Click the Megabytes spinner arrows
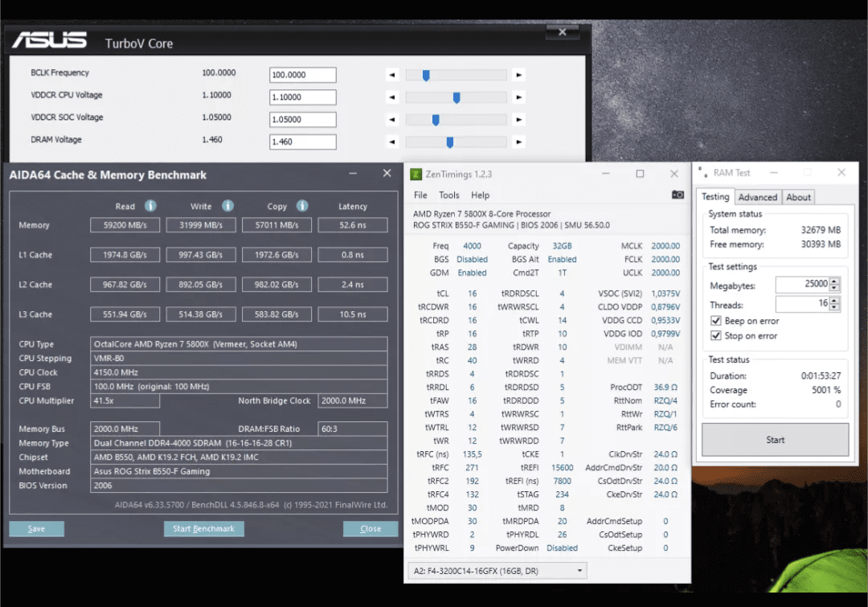 coord(835,285)
